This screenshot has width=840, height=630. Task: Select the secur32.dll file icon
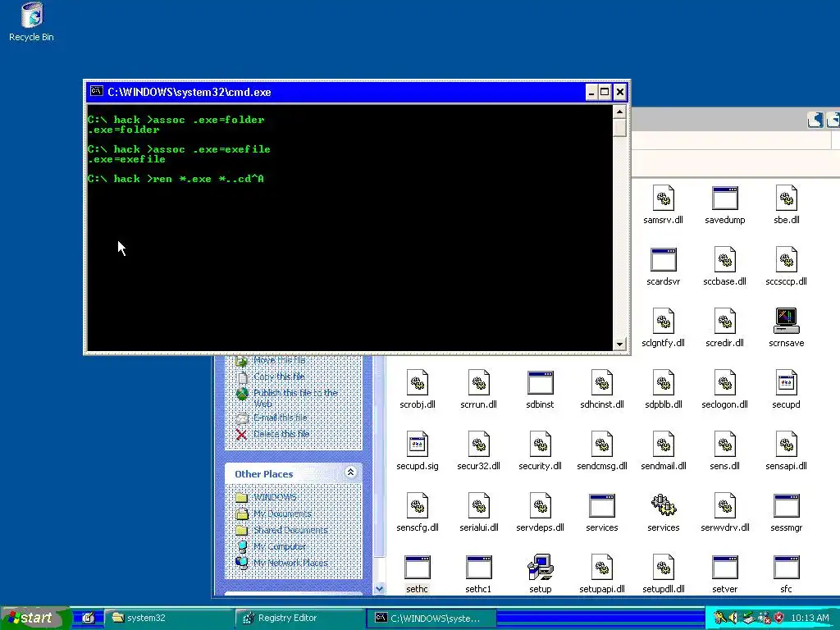(479, 445)
